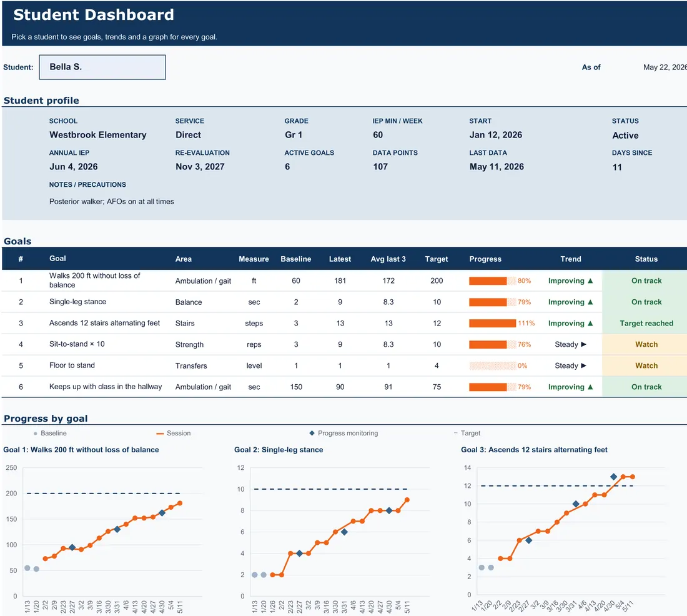
Task: Select the Progress by goal section heading
Action: coord(46,418)
